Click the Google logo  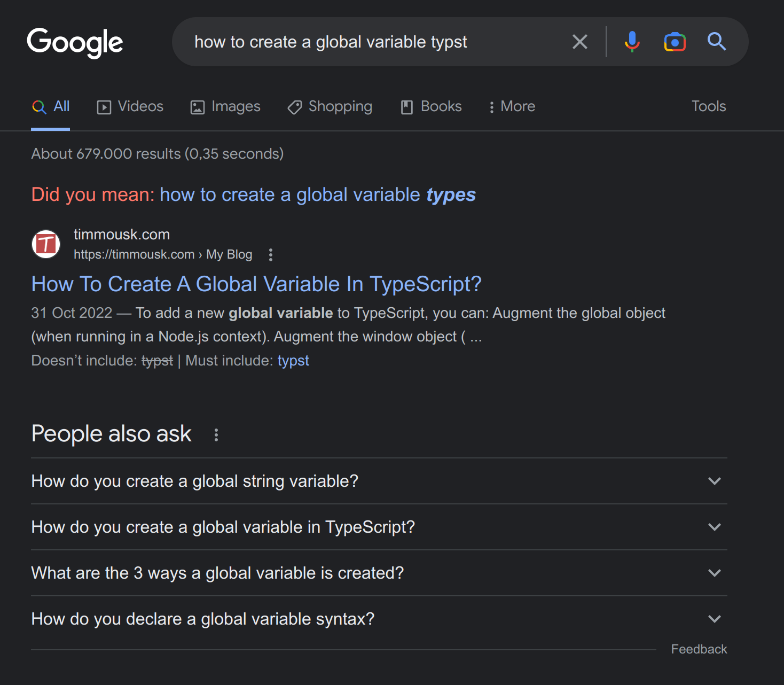(x=75, y=42)
